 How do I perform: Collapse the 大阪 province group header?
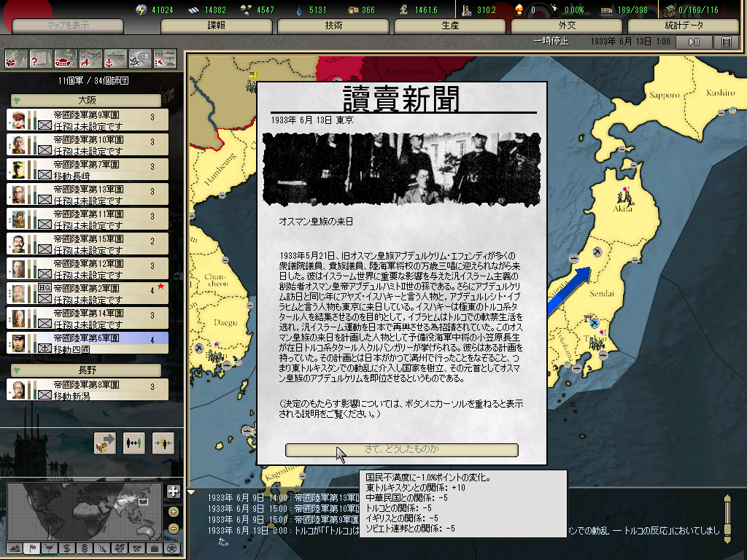click(x=86, y=101)
